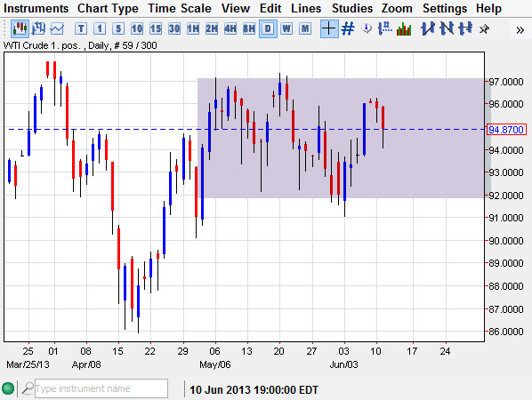This screenshot has height=400, width=532.
Task: Toggle the crosshair cursor tool
Action: [x=329, y=28]
